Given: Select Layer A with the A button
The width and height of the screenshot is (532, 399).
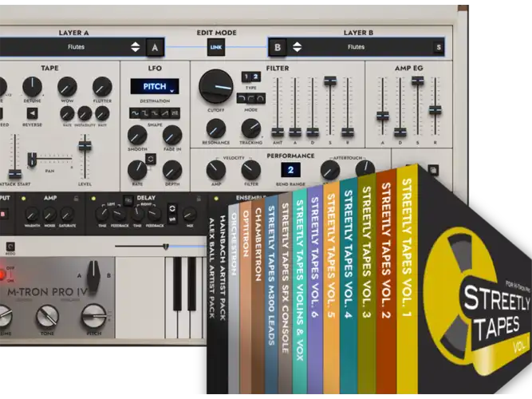Looking at the screenshot, I should (x=155, y=48).
